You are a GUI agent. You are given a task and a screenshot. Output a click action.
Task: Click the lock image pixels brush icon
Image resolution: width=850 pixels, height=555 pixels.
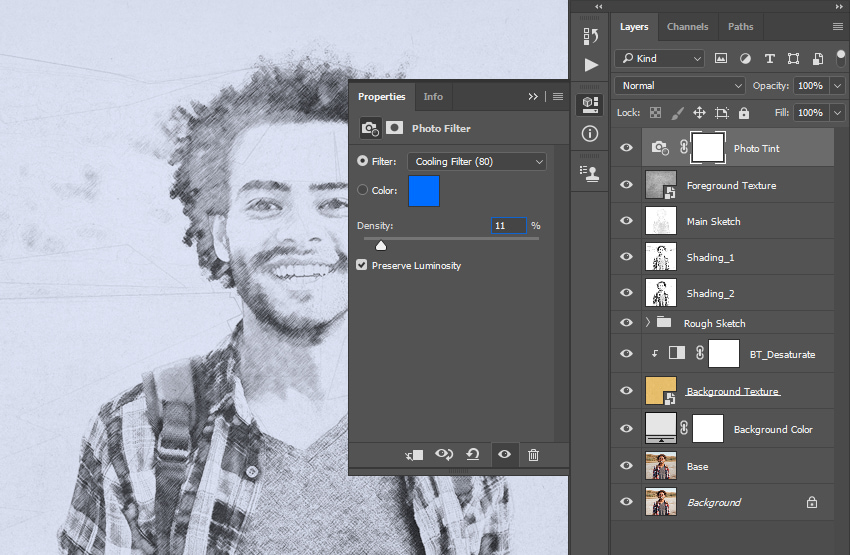[677, 113]
